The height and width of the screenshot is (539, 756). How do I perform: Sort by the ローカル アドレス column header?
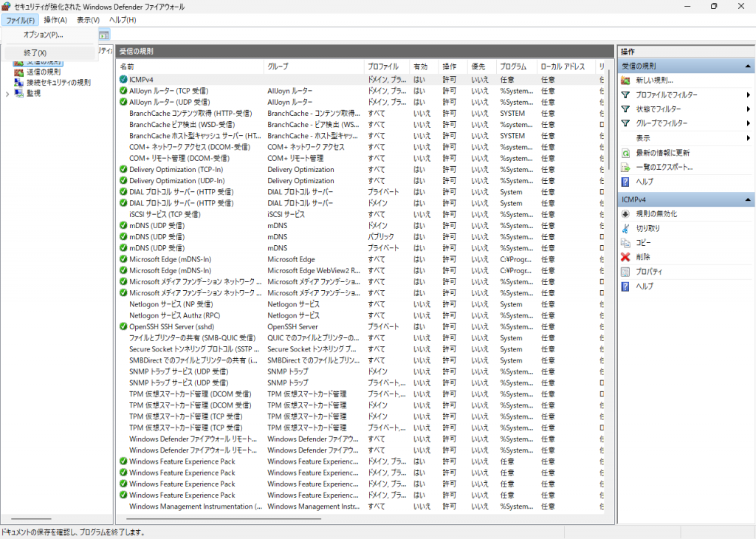[566, 66]
